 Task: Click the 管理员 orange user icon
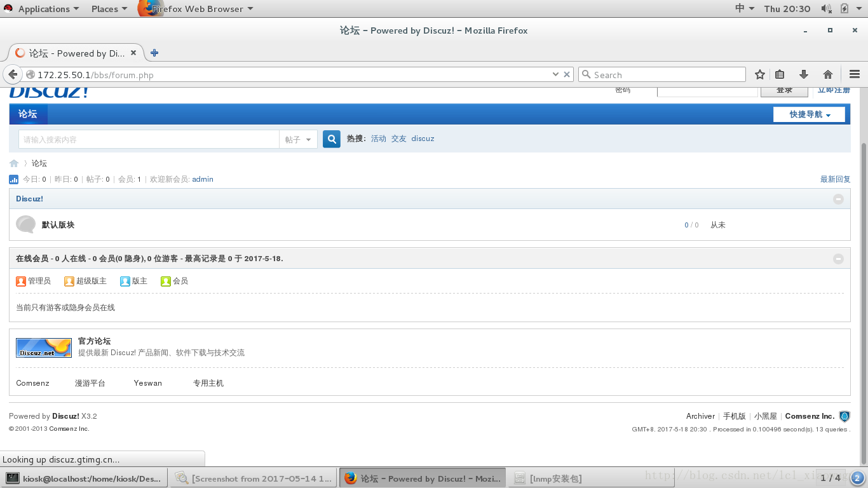click(21, 281)
